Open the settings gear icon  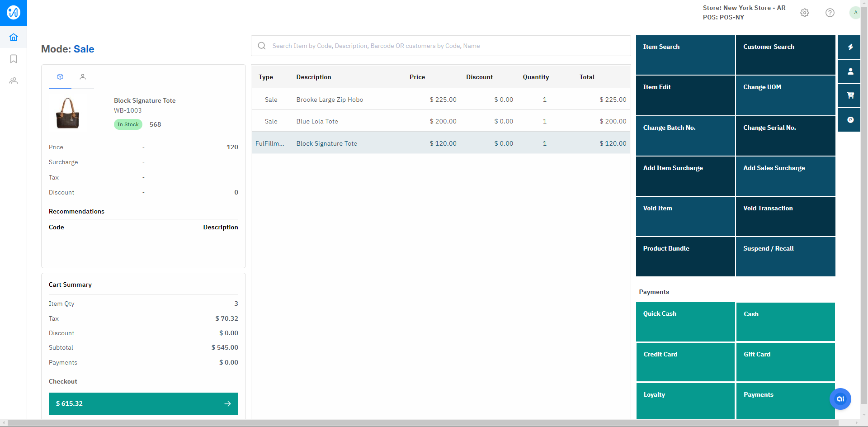pyautogui.click(x=805, y=13)
